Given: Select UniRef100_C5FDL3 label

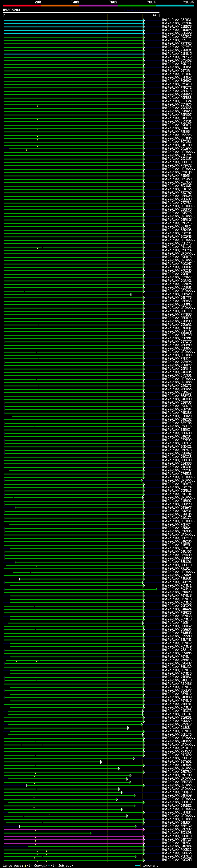Looking at the screenshot, I should pos(176,491).
